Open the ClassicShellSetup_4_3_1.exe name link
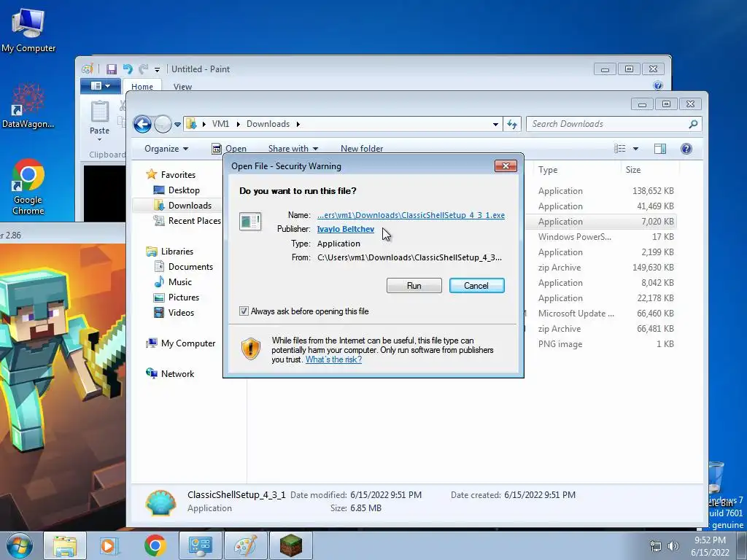 pos(411,215)
